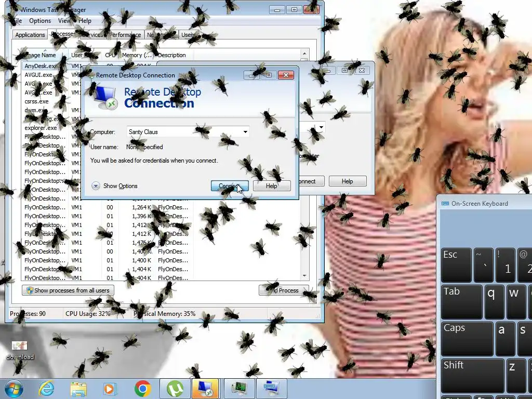Screen dimensions: 532x399
Task: Open Windows Media Player taskbar icon
Action: pos(110,389)
